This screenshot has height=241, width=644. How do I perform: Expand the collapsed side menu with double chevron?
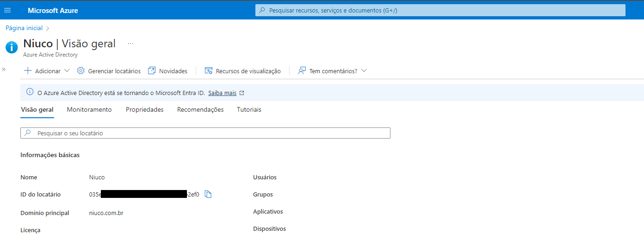[4, 69]
